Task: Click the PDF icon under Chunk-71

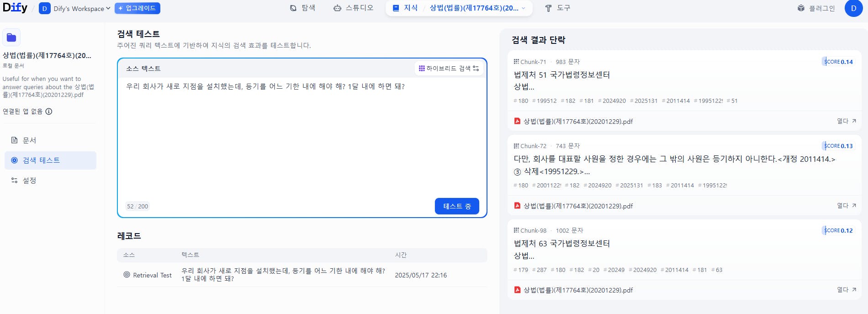Action: coord(517,121)
